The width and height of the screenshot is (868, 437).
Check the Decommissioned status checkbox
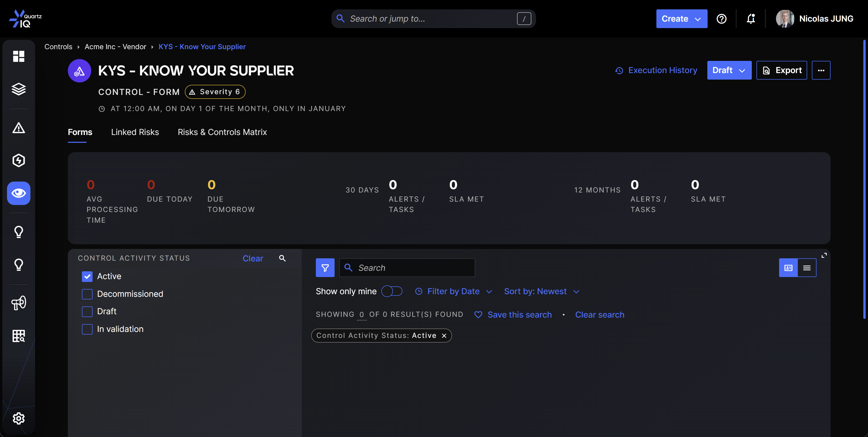(87, 294)
